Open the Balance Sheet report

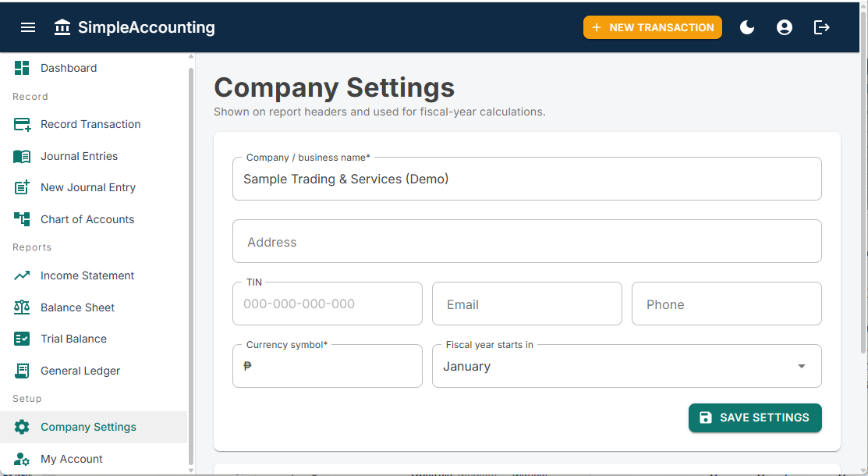click(93, 307)
